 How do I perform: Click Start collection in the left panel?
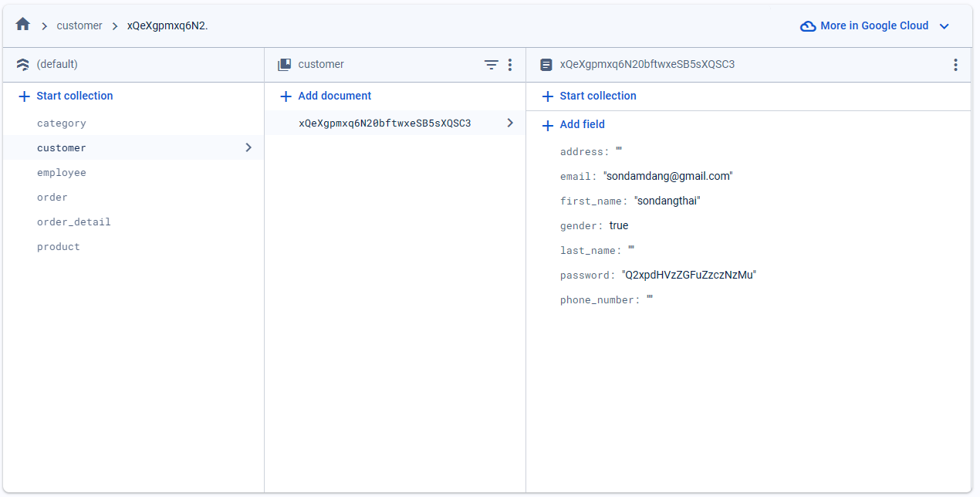point(74,96)
